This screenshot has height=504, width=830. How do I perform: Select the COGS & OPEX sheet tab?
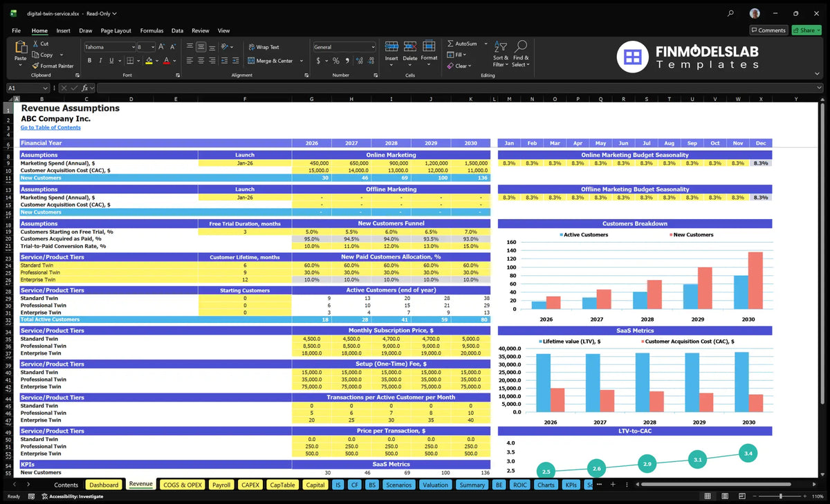(182, 485)
